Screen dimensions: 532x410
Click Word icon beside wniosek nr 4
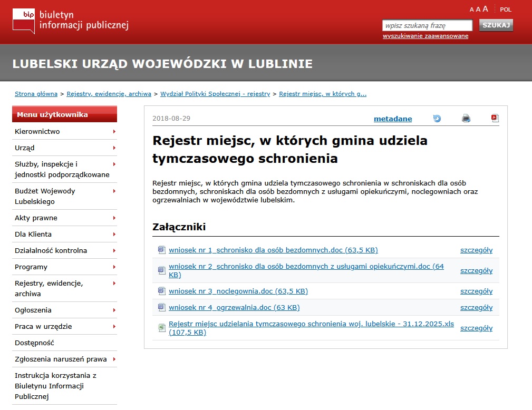point(162,307)
